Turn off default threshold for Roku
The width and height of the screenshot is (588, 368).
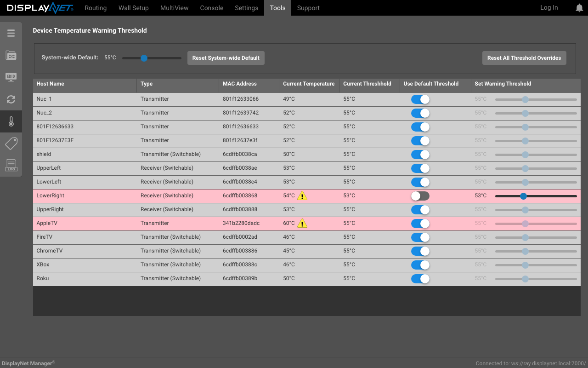(x=420, y=279)
